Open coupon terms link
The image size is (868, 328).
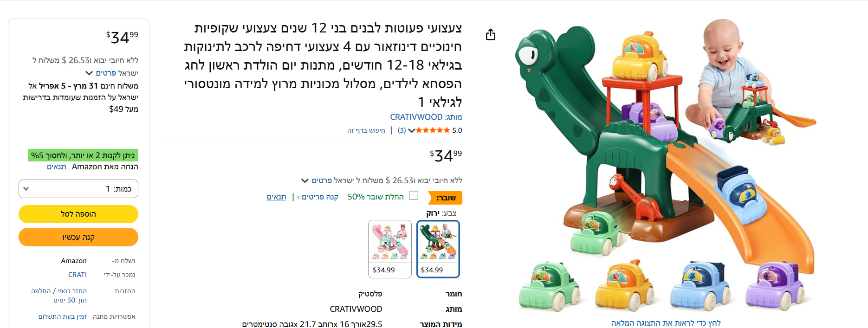point(276,197)
